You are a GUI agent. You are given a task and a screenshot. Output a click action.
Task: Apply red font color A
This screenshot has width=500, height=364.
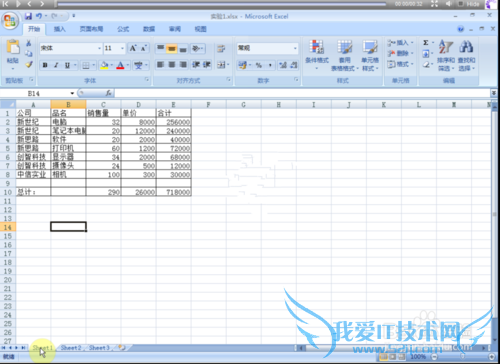coord(120,65)
